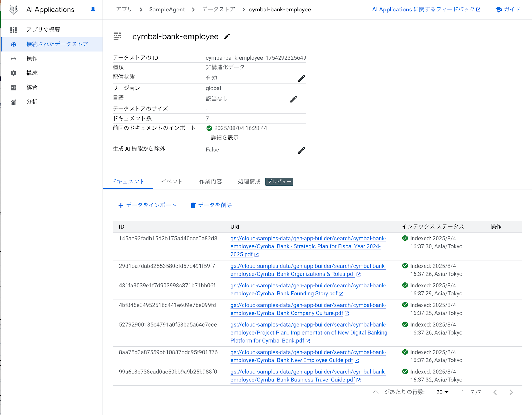The height and width of the screenshot is (415, 532).
Task: Click region value global
Action: coord(213,88)
